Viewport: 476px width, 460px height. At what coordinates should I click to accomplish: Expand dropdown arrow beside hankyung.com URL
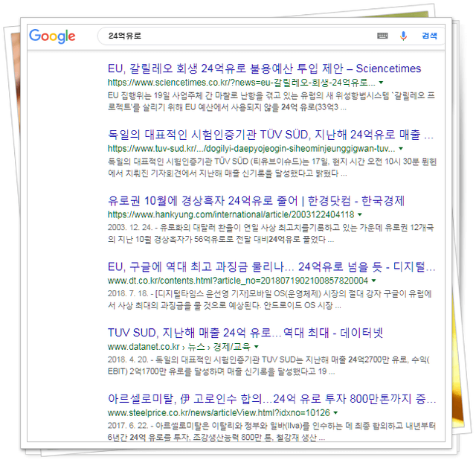click(360, 214)
